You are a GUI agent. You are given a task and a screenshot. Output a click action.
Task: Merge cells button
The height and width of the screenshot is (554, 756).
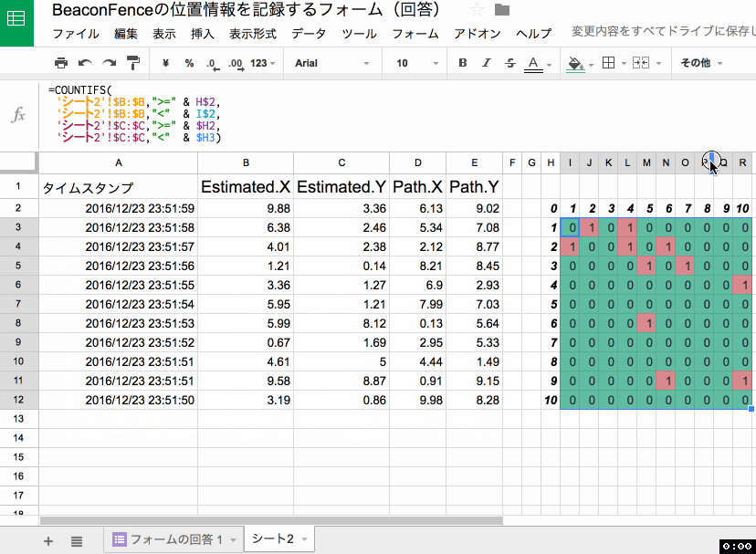tap(641, 63)
